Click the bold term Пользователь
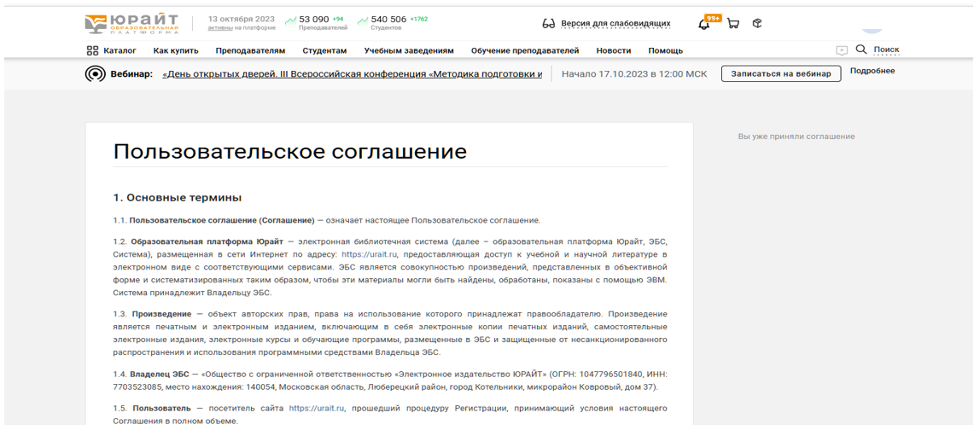This screenshot has width=980, height=430. (x=162, y=408)
